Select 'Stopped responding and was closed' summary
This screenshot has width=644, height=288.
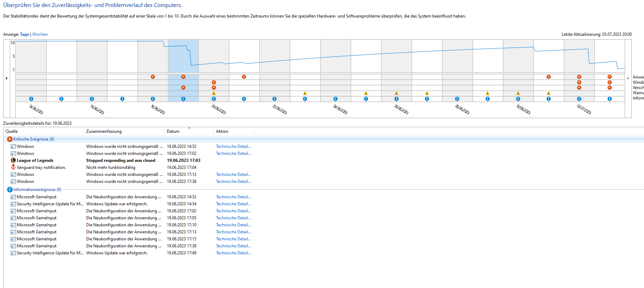(x=121, y=160)
